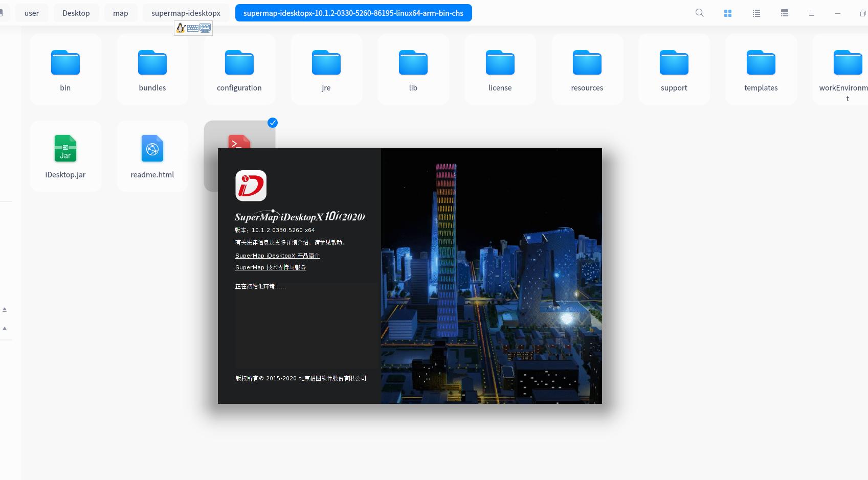Click the initializing environment status text
The height and width of the screenshot is (480, 868).
click(x=261, y=287)
